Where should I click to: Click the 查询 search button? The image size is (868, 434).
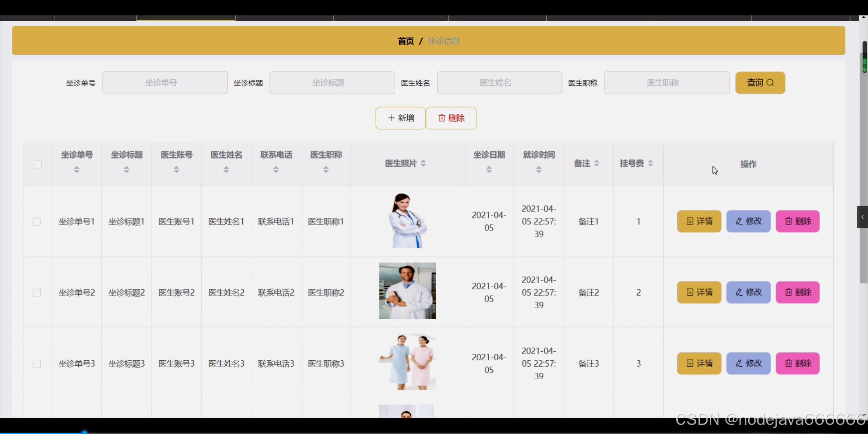[x=760, y=83]
